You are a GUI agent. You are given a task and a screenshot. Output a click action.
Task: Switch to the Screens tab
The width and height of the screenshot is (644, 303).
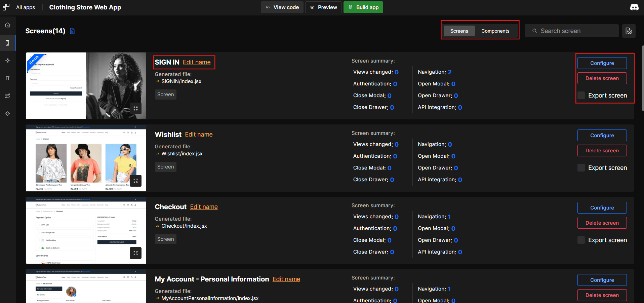(459, 31)
